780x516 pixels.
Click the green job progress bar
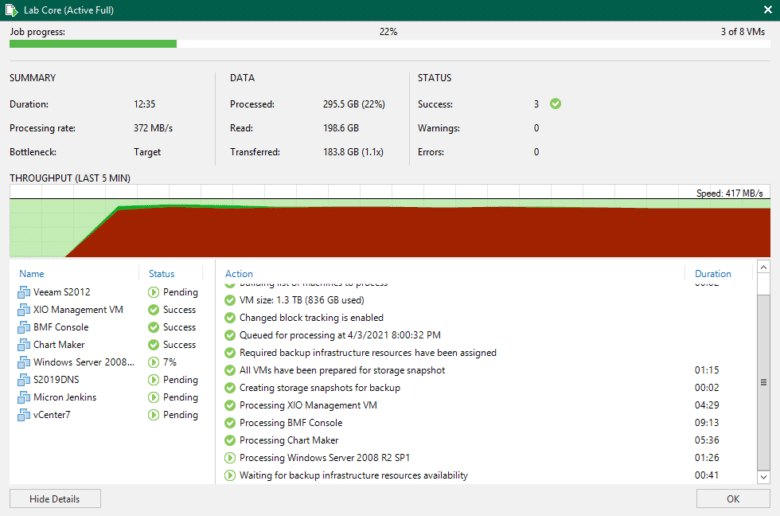tap(93, 44)
